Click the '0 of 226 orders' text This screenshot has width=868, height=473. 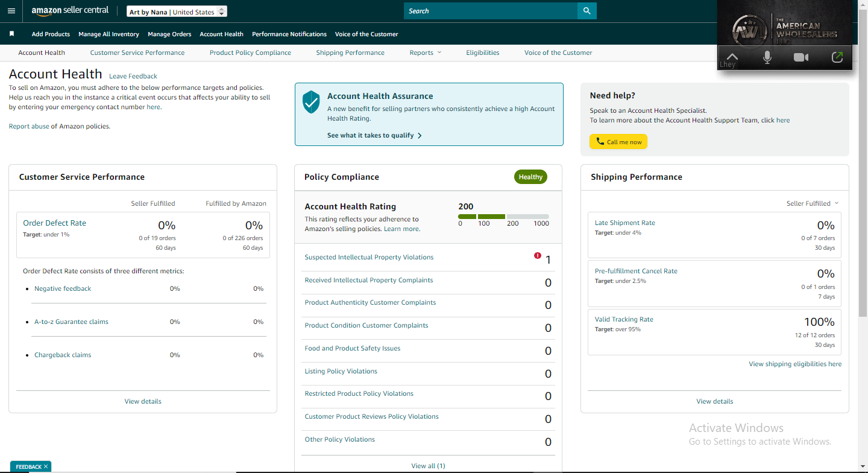coord(242,238)
